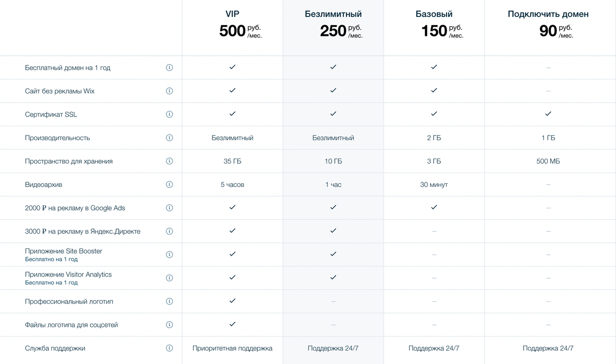The width and height of the screenshot is (616, 364).
Task: Click info icon for Бесплатный домен на 1 год
Action: click(x=169, y=68)
